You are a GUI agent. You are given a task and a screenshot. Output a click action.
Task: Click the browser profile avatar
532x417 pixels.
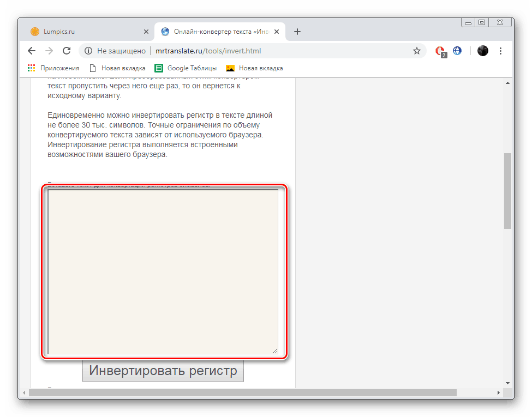[482, 51]
